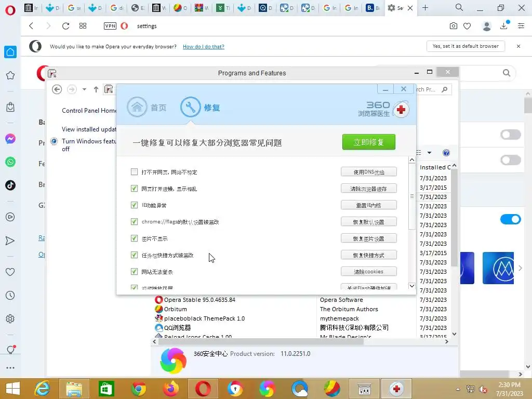Open Messenger in the Opera sidebar
The height and width of the screenshot is (399, 532).
10,139
